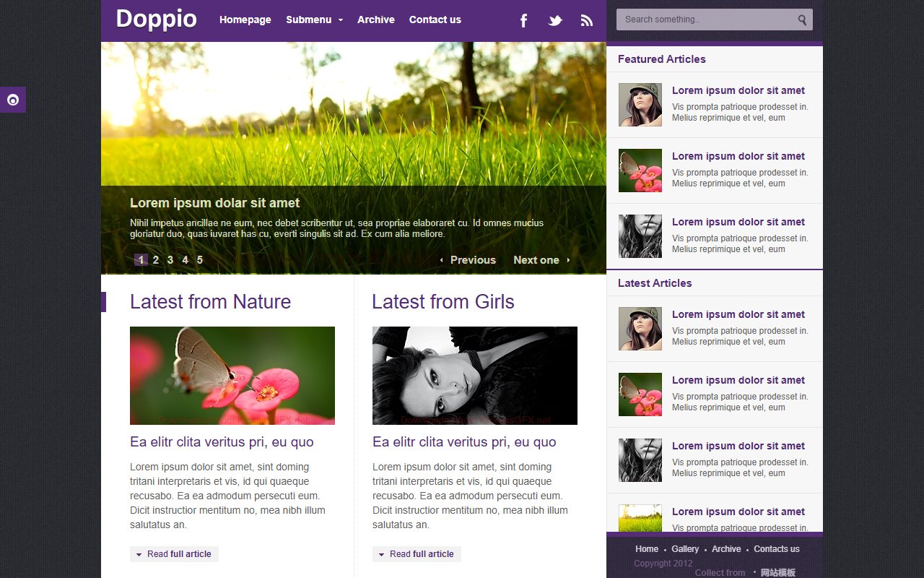The height and width of the screenshot is (578, 924).
Task: Jump to slide 4 in slider pagination
Action: [x=185, y=260]
